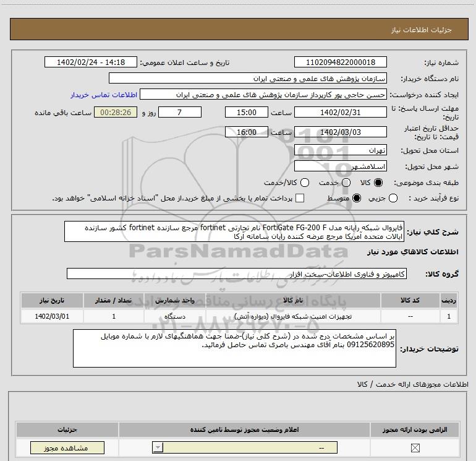The width and height of the screenshot is (476, 461).
Task: Select the خدمت radio button
Action: tap(346, 183)
